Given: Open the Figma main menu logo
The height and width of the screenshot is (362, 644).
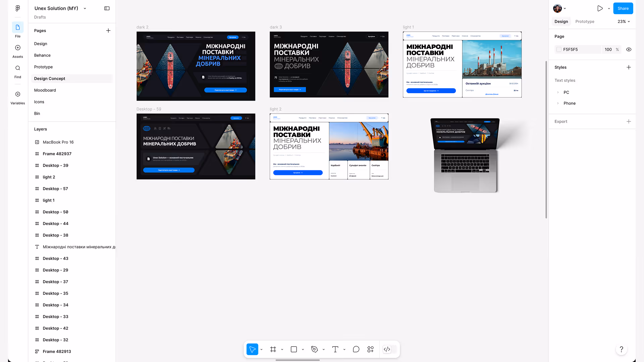Looking at the screenshot, I should pyautogui.click(x=18, y=8).
